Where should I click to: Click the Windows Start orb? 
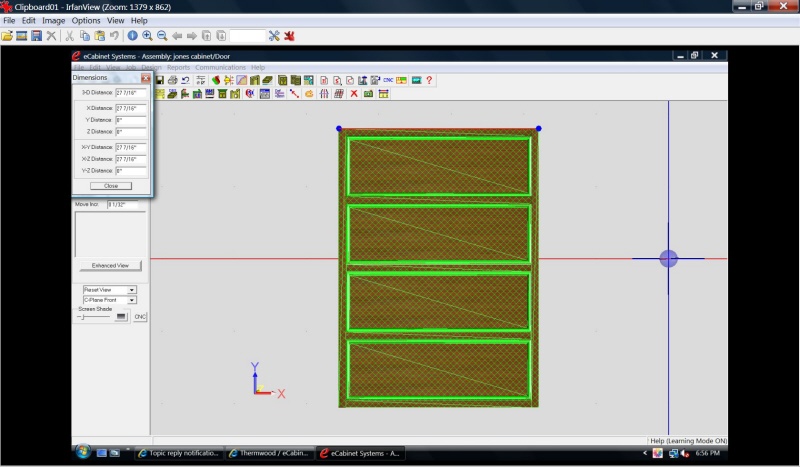(x=83, y=452)
